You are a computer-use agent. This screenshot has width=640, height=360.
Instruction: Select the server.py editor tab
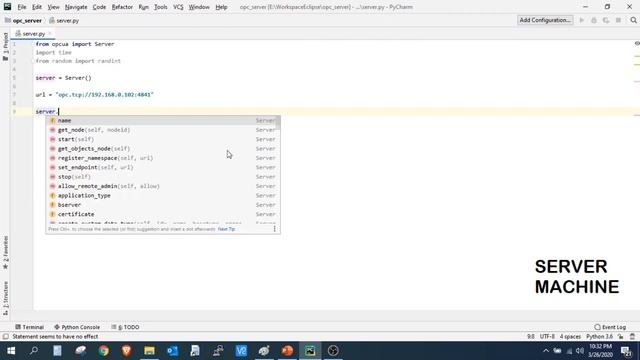pos(33,34)
